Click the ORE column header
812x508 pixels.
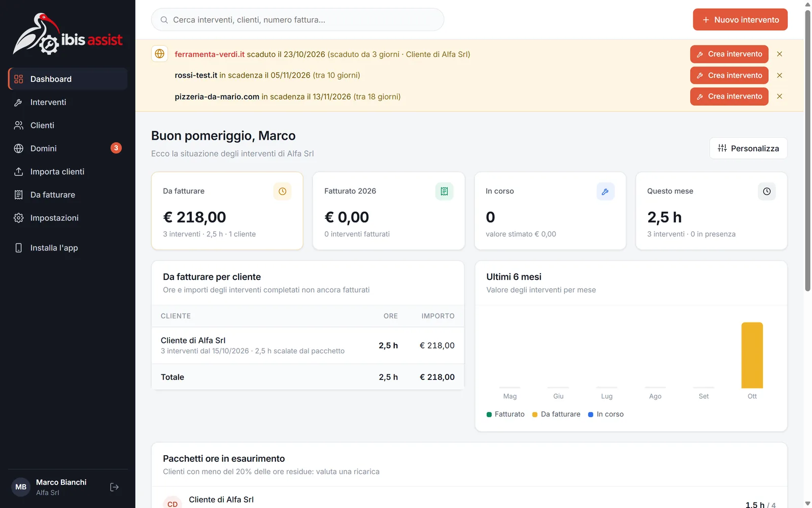click(391, 316)
